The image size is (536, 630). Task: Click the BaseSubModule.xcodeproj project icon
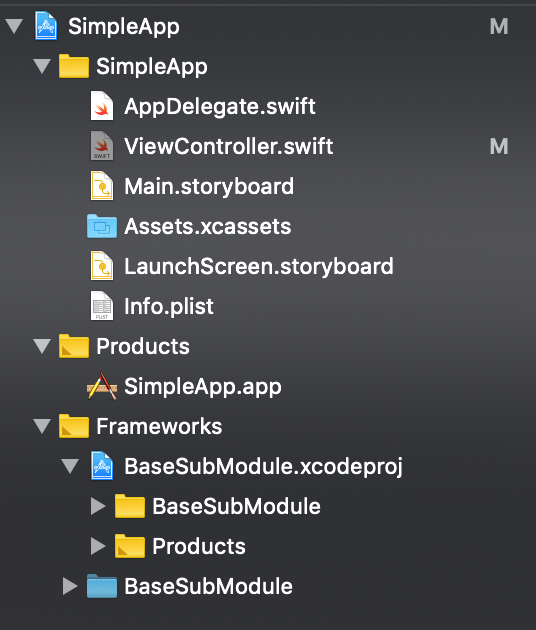[102, 466]
